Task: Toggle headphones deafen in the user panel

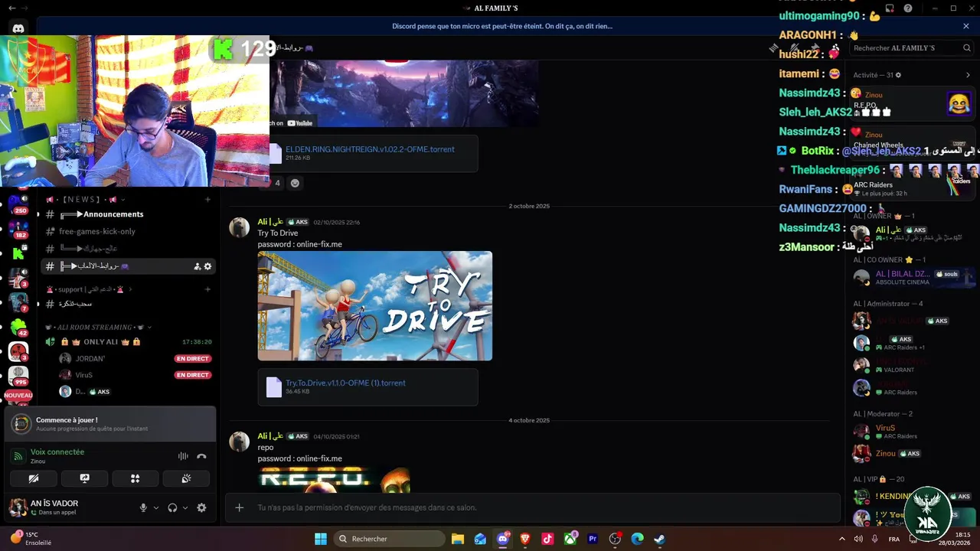Action: point(172,507)
